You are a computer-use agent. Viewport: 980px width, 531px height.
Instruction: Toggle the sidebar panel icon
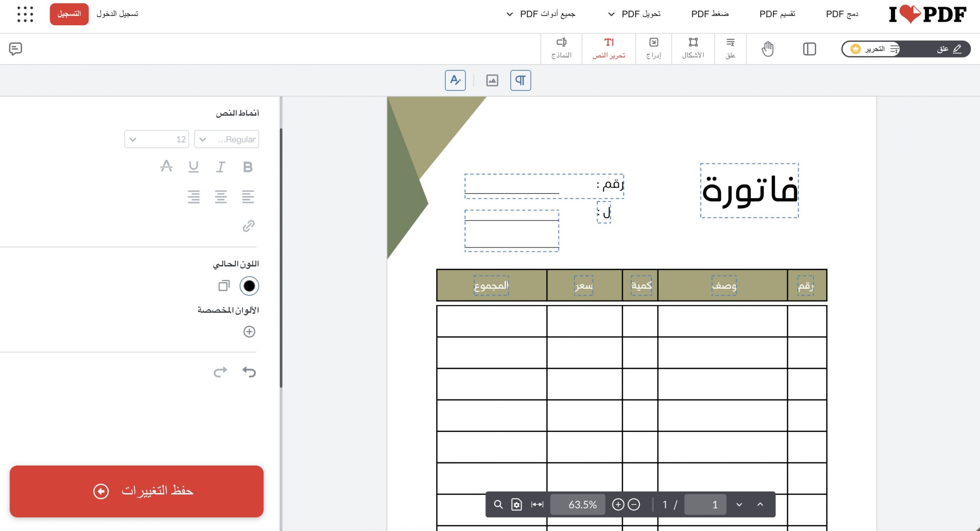click(x=809, y=49)
